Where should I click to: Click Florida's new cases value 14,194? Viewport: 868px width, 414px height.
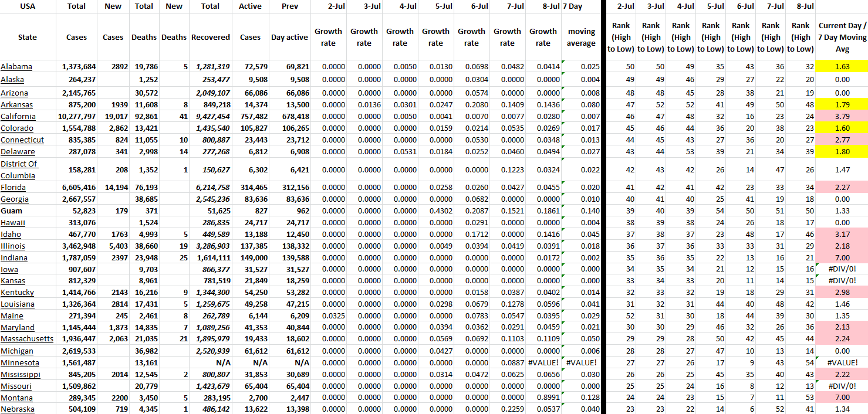point(113,188)
